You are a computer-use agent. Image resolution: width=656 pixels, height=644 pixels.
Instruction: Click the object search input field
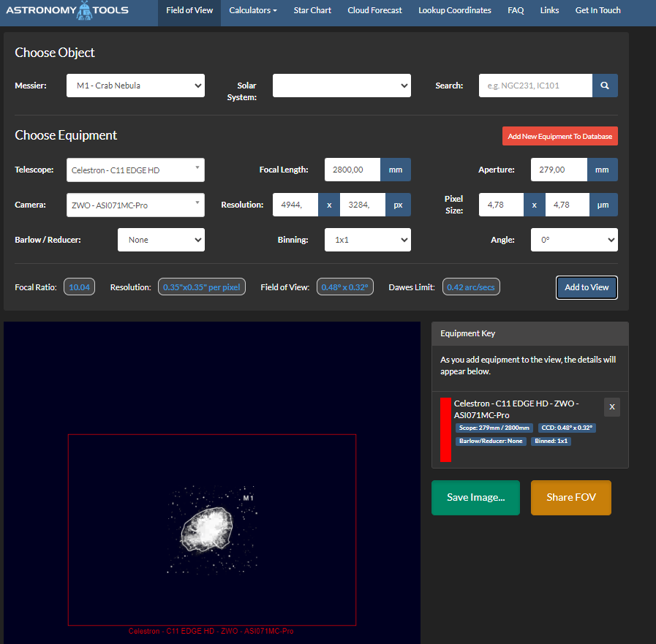tap(535, 86)
